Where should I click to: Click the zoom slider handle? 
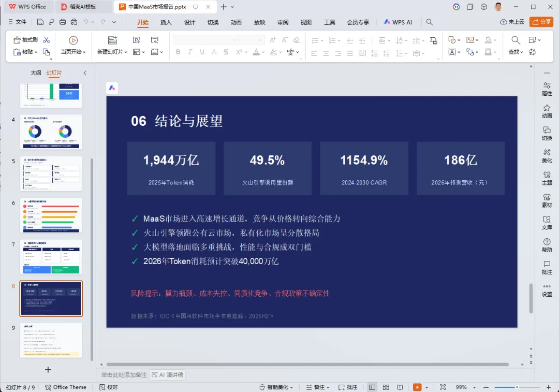517,387
